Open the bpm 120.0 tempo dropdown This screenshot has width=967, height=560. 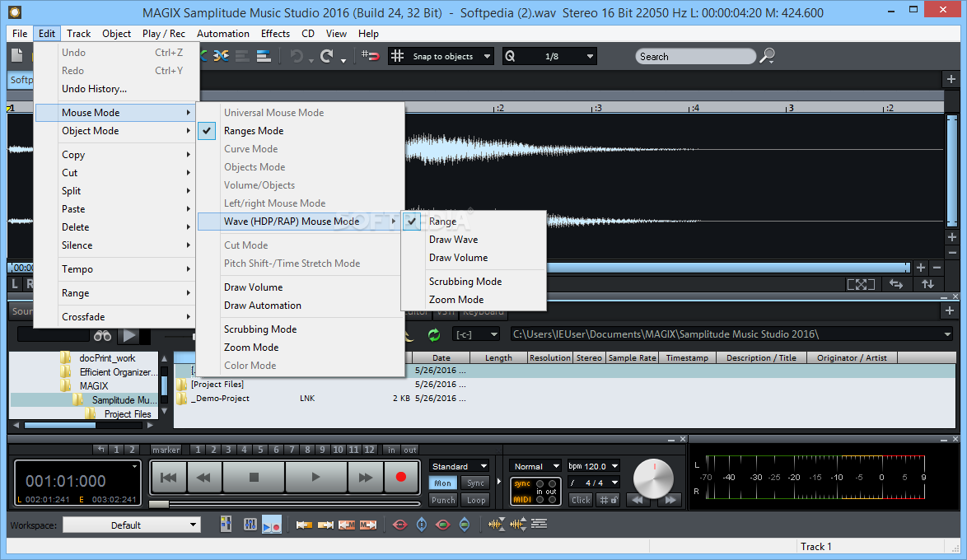tap(593, 467)
